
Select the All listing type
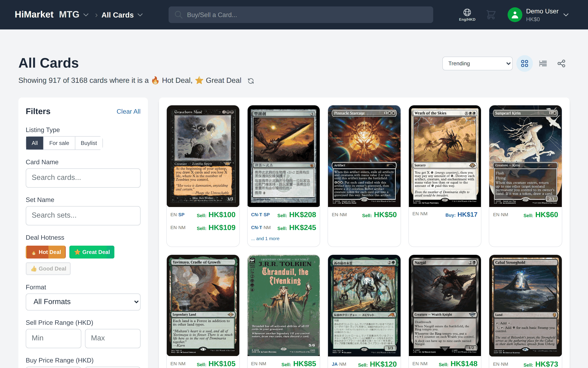pyautogui.click(x=35, y=143)
